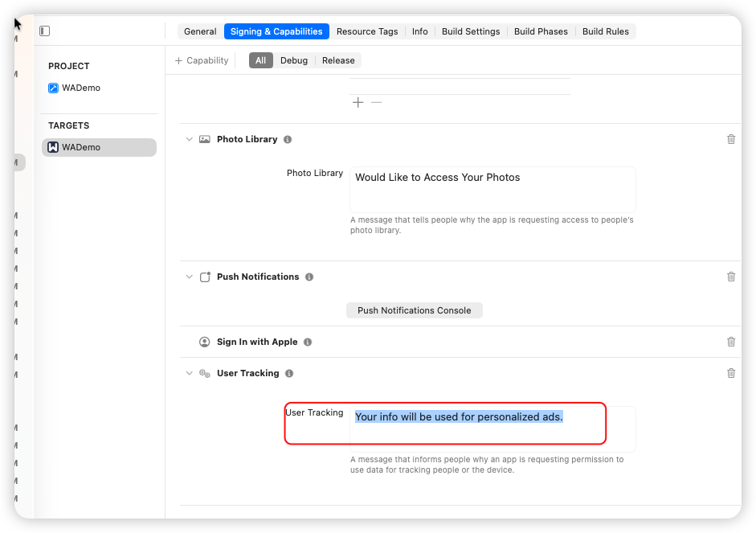Open the Build Rules tab

coord(605,31)
